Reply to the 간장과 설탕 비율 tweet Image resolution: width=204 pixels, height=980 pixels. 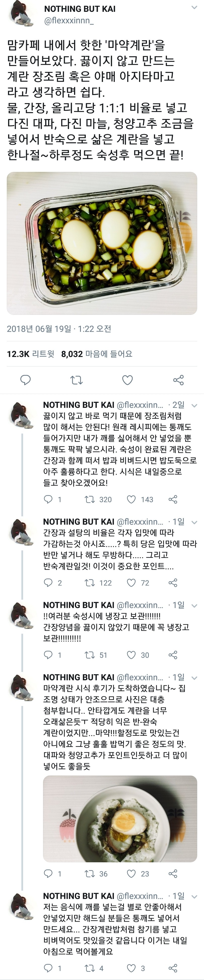tap(48, 583)
